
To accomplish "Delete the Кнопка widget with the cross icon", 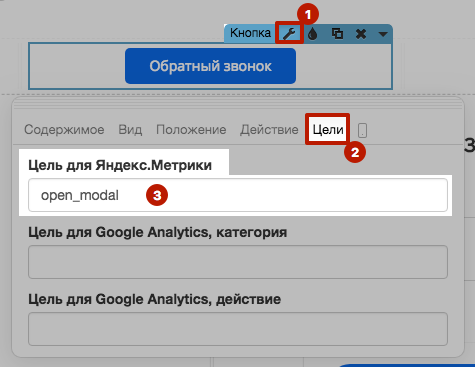I will click(x=361, y=34).
